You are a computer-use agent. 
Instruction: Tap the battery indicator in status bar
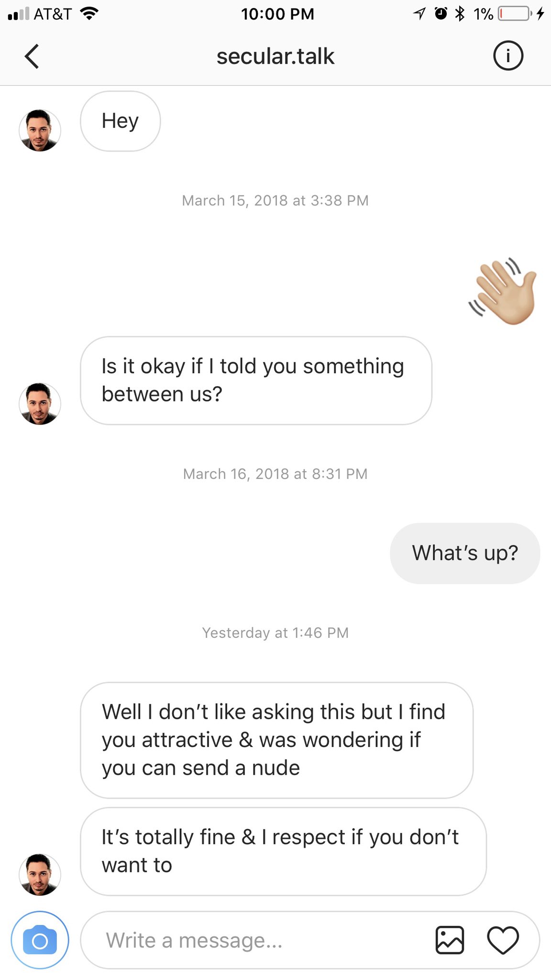coord(514,13)
